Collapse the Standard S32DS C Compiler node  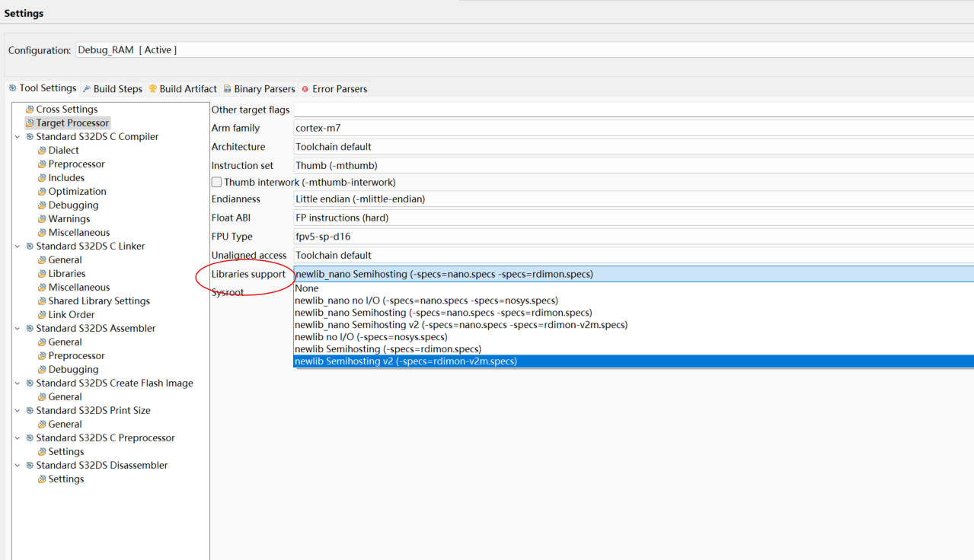pyautogui.click(x=18, y=137)
